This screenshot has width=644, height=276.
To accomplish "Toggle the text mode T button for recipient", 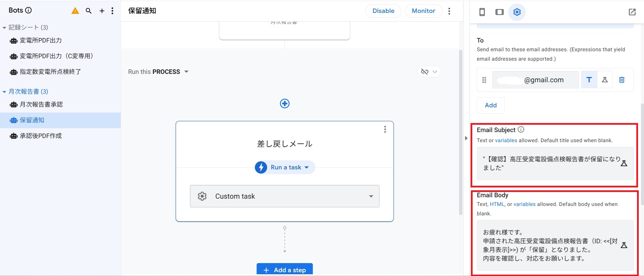I will 589,80.
